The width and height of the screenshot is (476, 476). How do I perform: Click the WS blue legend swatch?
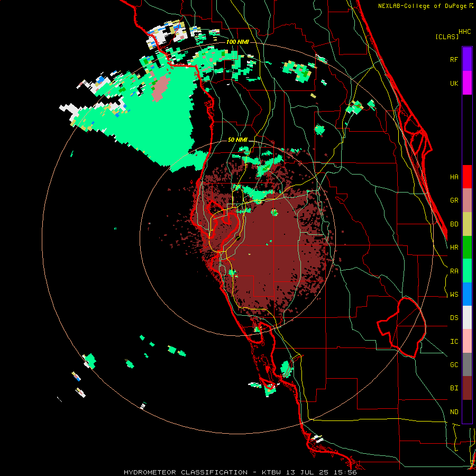click(467, 294)
